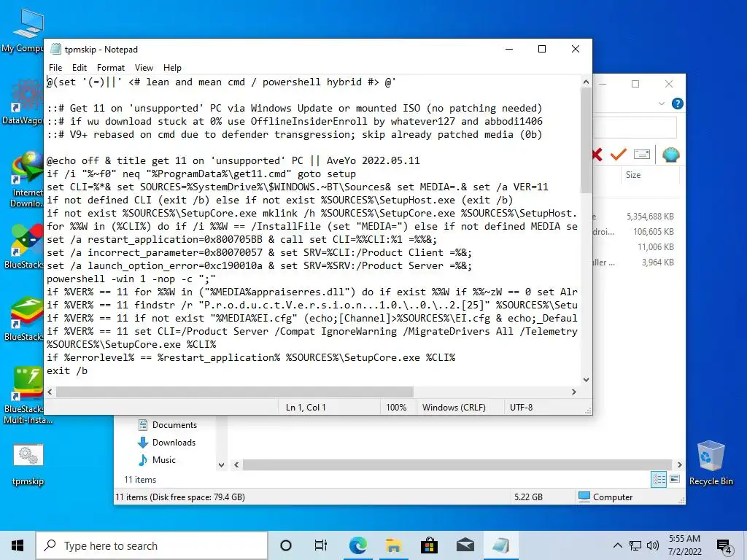The image size is (747, 560).
Task: Open Mail app from taskbar
Action: pos(465,545)
